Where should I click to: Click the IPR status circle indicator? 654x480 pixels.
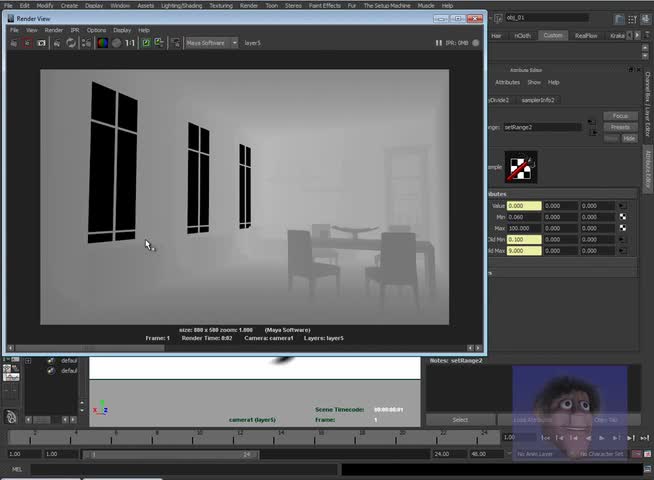click(x=476, y=43)
